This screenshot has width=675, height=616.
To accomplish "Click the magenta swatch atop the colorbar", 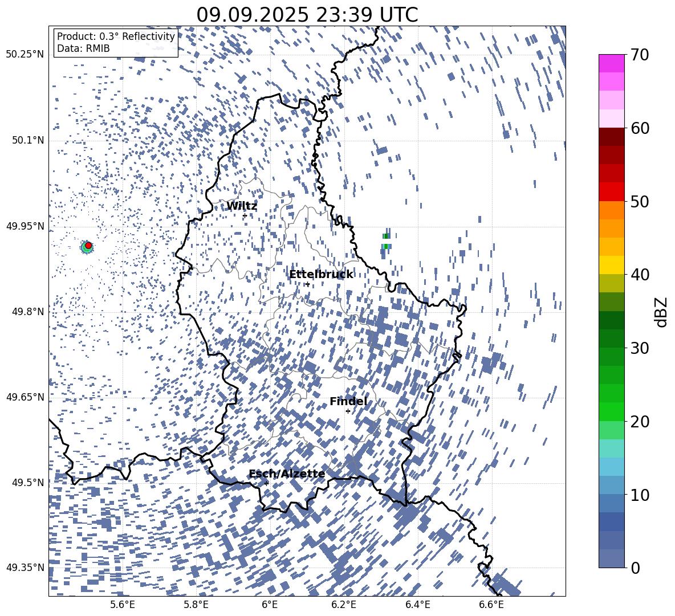I will tap(611, 63).
